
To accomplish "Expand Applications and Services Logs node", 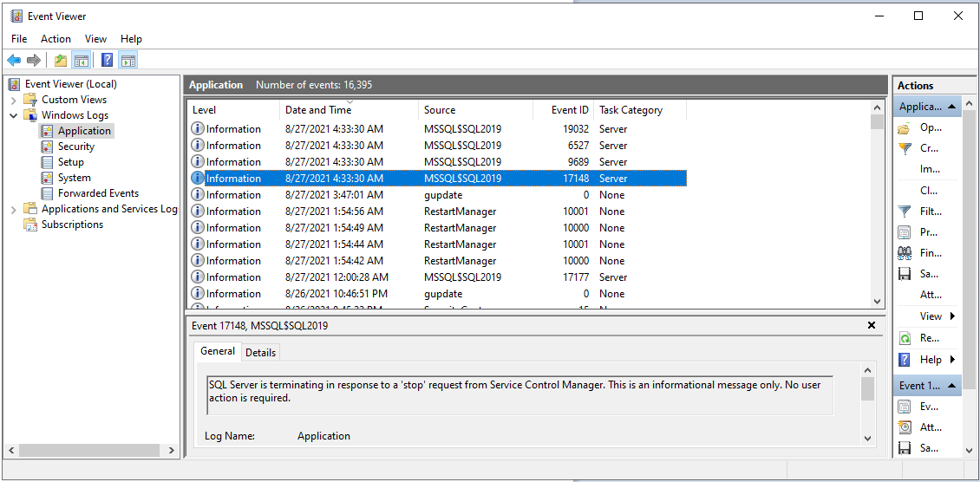I will point(14,209).
